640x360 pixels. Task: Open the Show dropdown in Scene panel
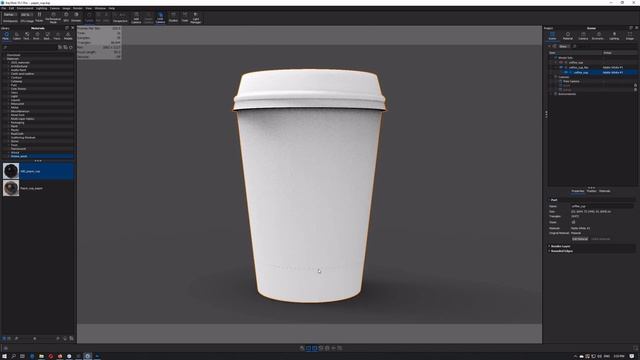pos(564,47)
